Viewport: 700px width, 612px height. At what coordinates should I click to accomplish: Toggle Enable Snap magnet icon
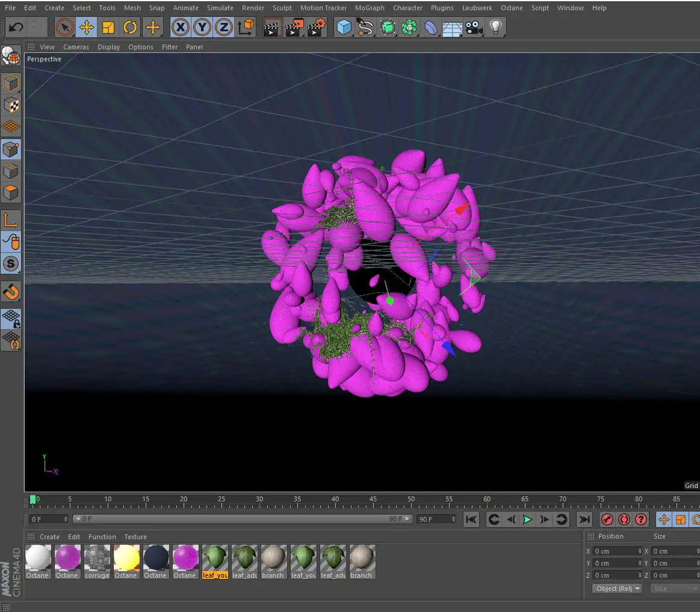pos(11,291)
